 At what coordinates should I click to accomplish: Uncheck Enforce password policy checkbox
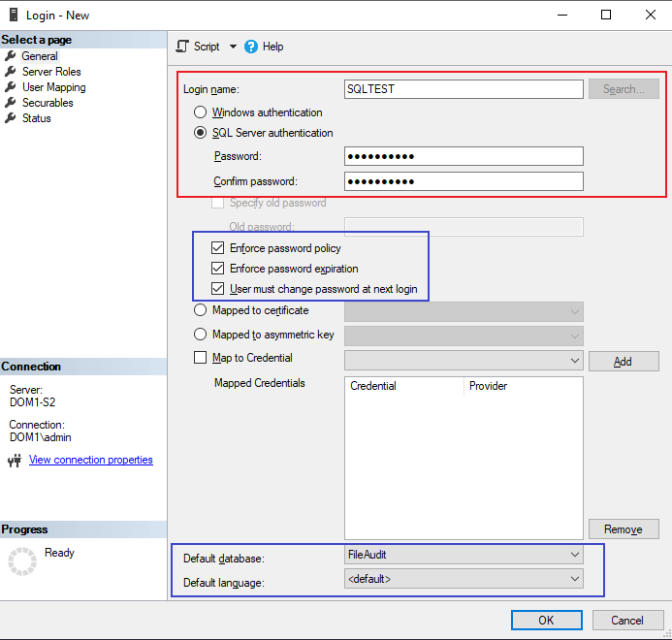217,248
